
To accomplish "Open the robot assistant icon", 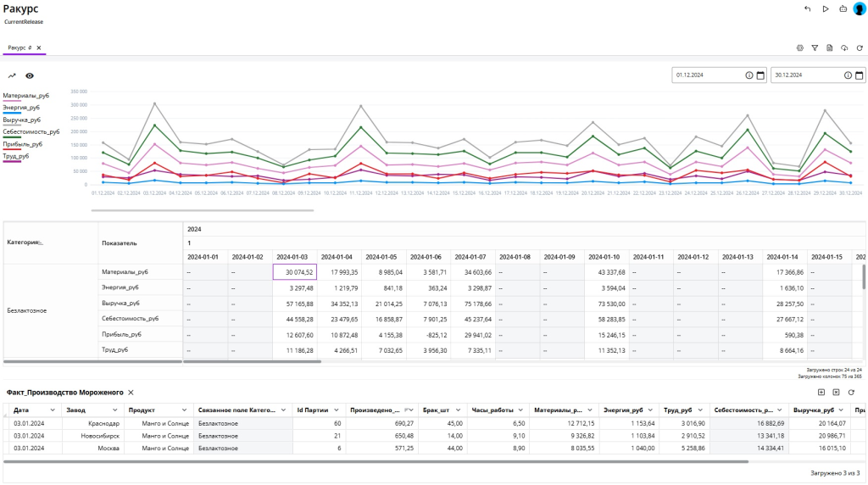I will [843, 8].
